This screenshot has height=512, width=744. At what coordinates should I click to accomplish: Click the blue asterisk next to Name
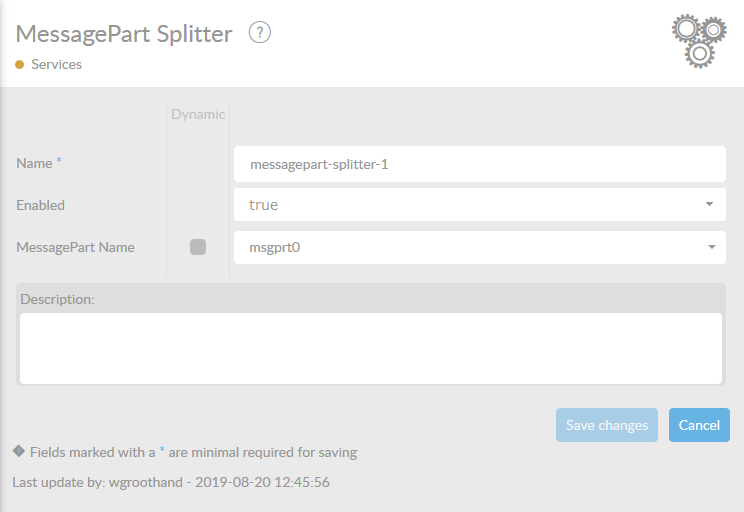59,162
